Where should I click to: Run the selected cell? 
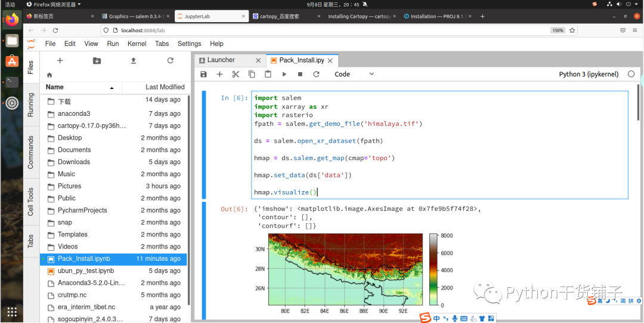(x=284, y=75)
